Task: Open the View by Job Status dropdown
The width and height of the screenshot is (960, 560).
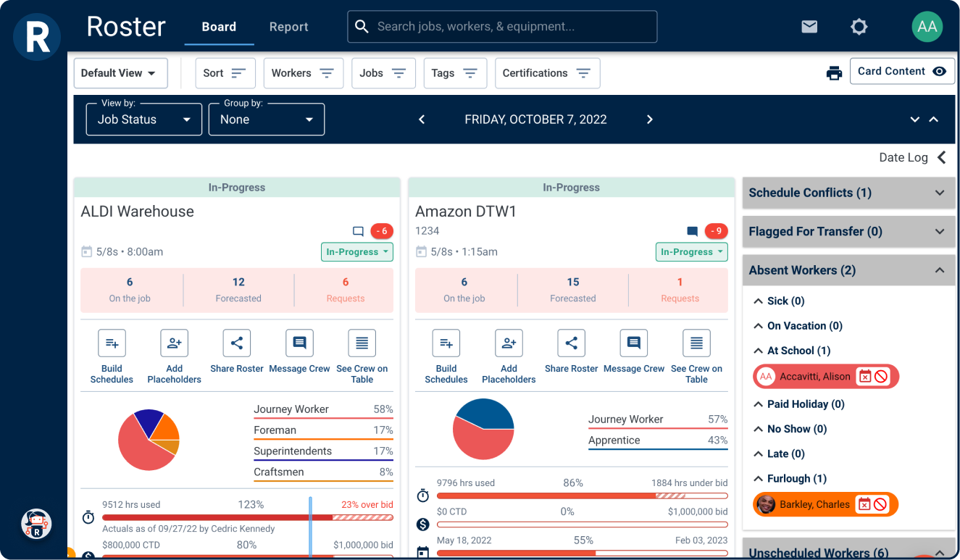Action: pos(143,119)
